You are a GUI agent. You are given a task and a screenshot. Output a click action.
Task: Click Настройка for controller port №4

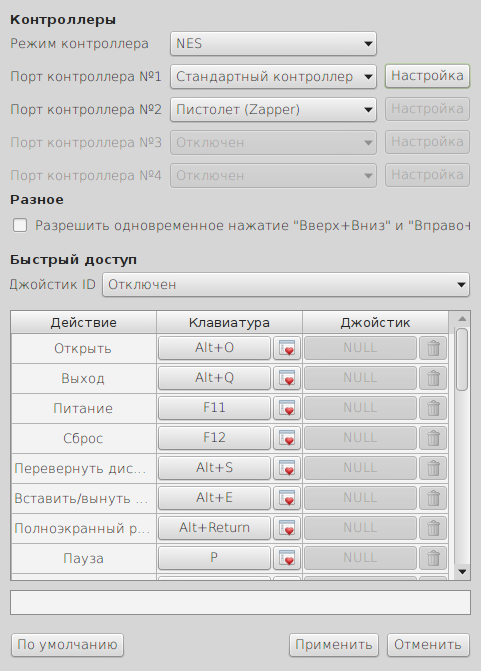427,175
